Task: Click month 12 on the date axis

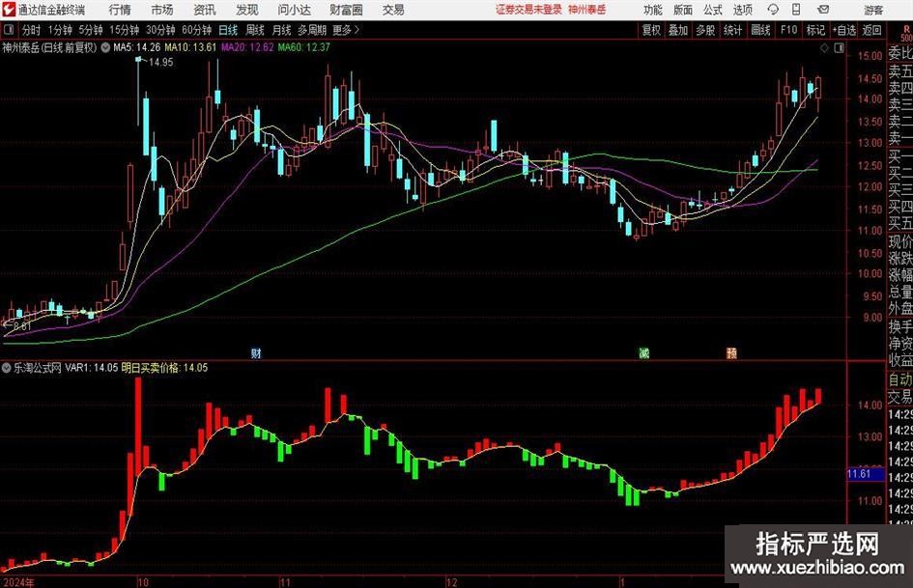Action: 452,582
